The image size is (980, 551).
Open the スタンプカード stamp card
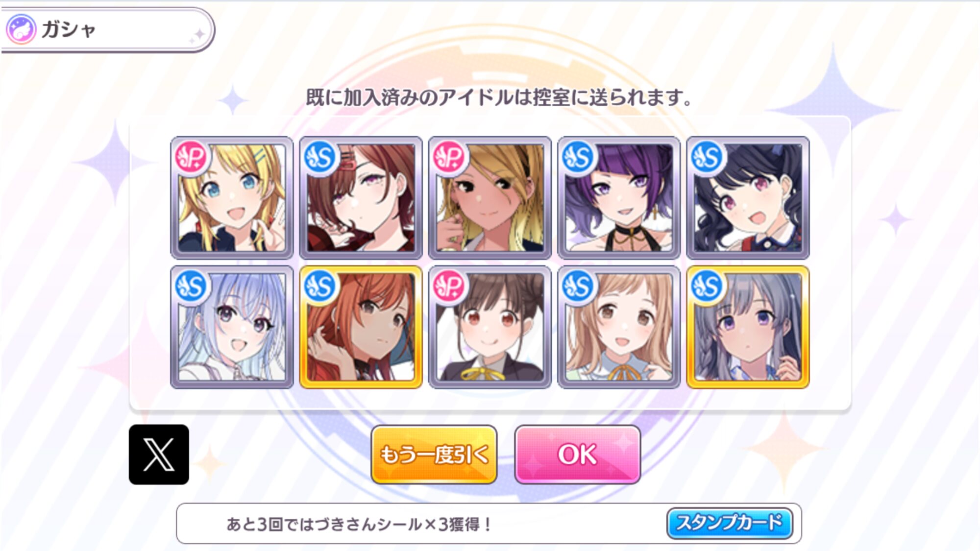(x=730, y=523)
